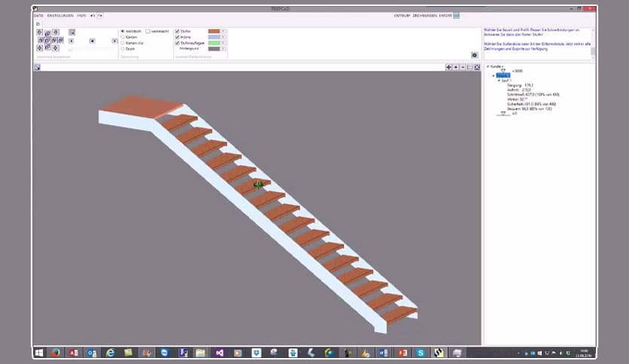Viewport: 629px width, 364px height.
Task: Open the Holme color dropdown arrow
Action: (223, 37)
